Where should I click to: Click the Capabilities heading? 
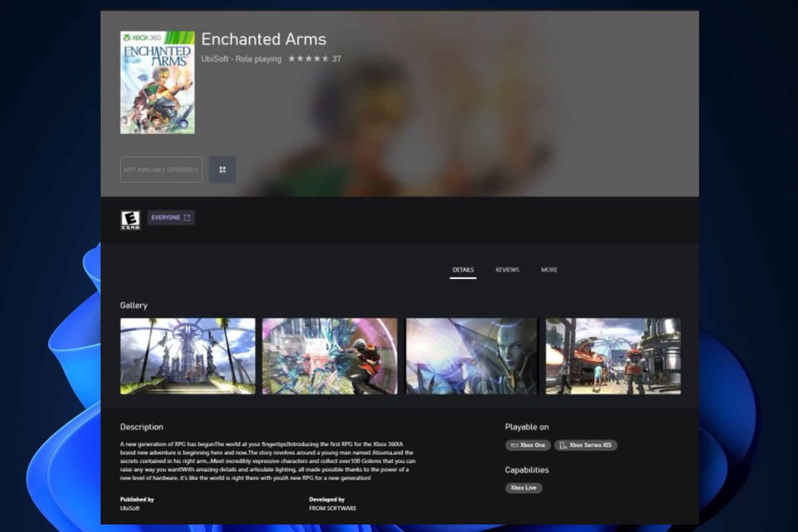[x=527, y=470]
